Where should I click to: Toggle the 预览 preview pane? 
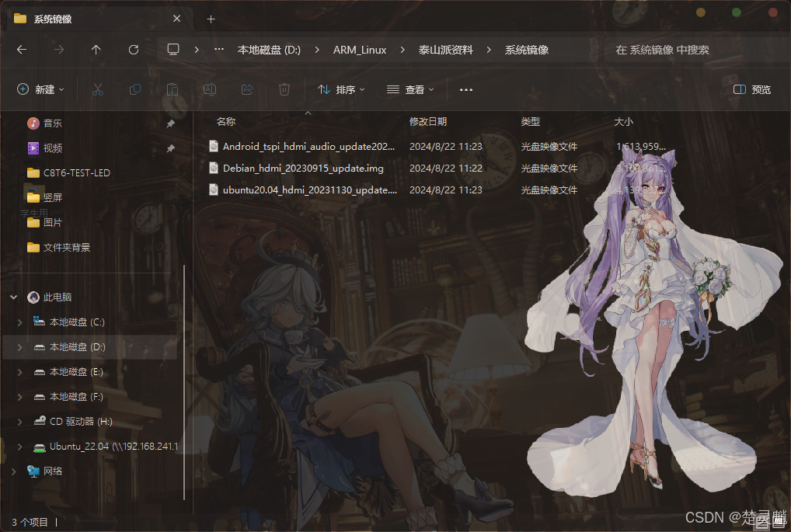click(752, 90)
